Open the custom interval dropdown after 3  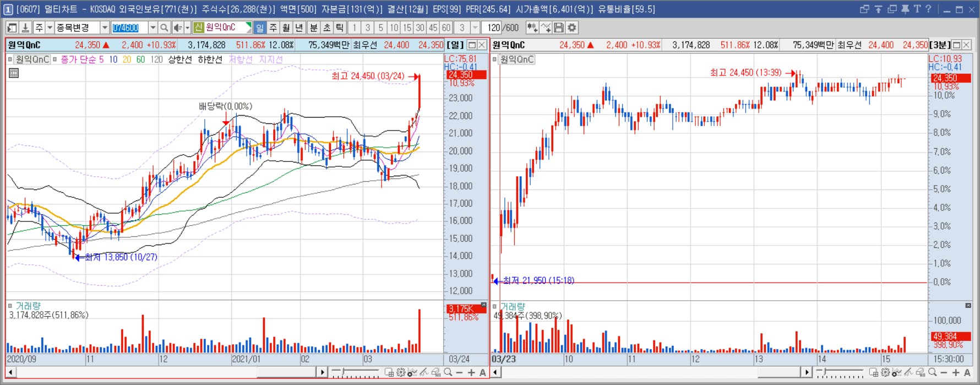coord(475,28)
